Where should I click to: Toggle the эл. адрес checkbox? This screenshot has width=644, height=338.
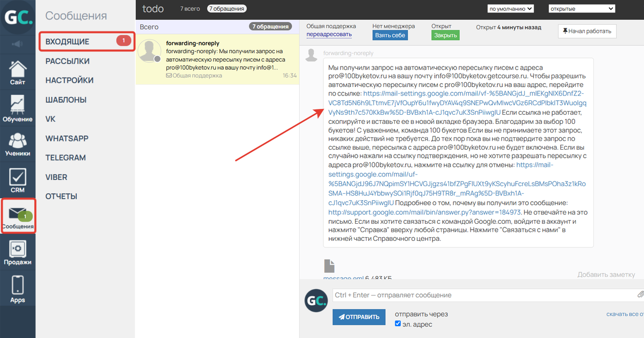coord(397,324)
